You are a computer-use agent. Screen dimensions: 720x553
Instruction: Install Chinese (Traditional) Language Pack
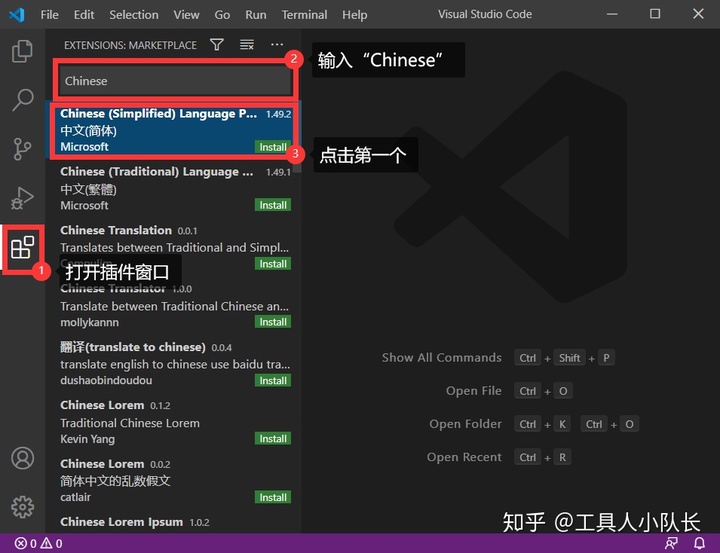coord(273,205)
